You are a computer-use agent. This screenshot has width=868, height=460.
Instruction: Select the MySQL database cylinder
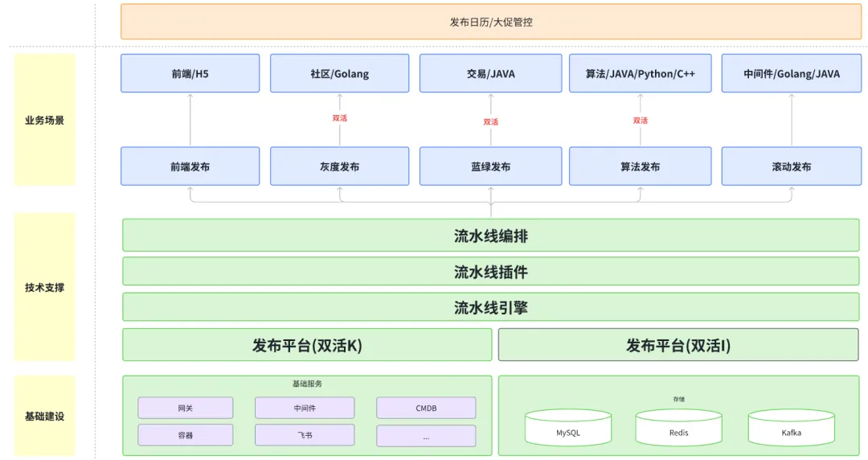coord(568,427)
